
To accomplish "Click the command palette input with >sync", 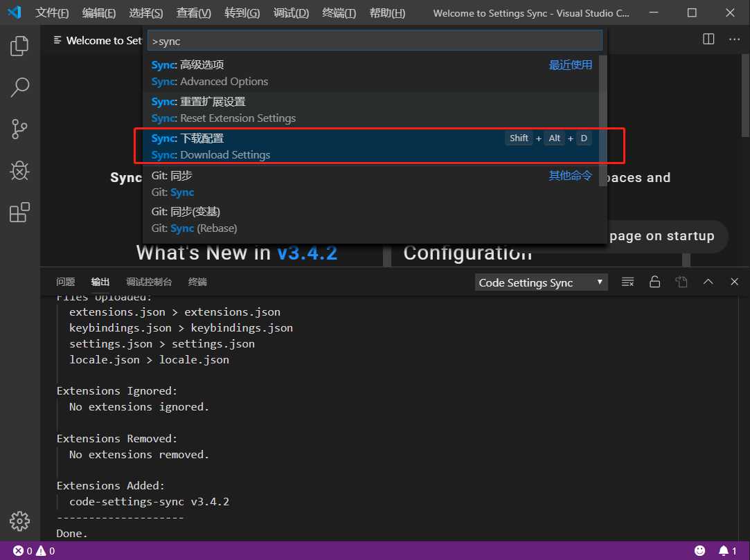I will point(375,41).
